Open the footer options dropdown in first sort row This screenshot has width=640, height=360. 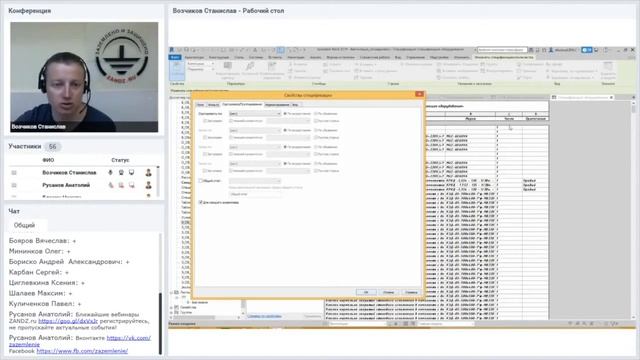coord(288,121)
